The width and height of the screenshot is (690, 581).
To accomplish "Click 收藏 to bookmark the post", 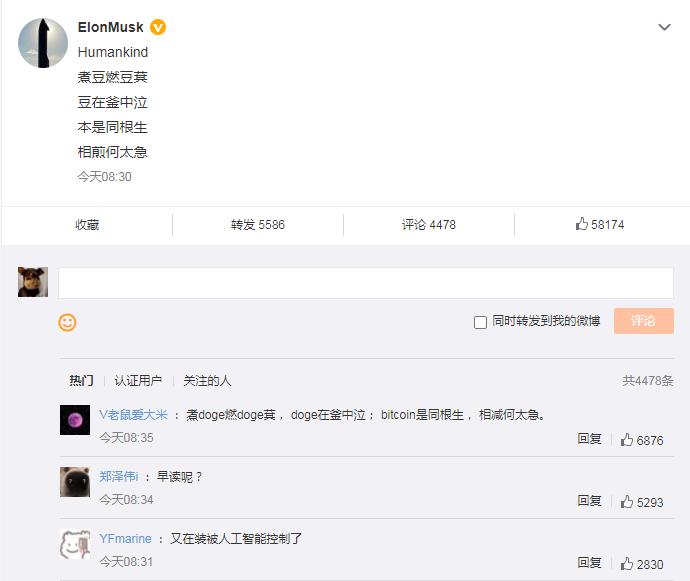I will coord(87,225).
